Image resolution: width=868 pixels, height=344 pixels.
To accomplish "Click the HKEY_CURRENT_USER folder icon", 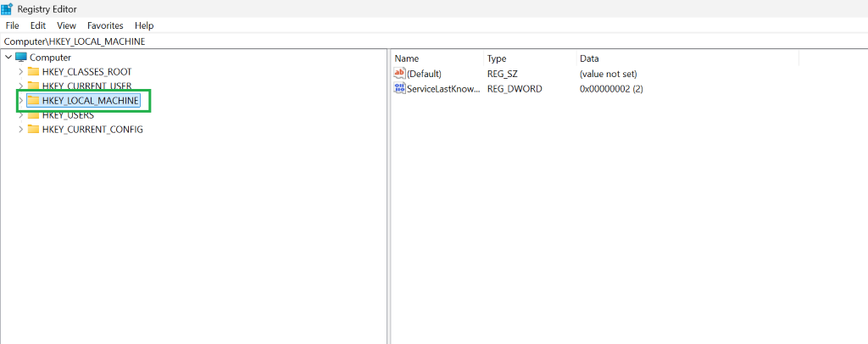I will [34, 86].
